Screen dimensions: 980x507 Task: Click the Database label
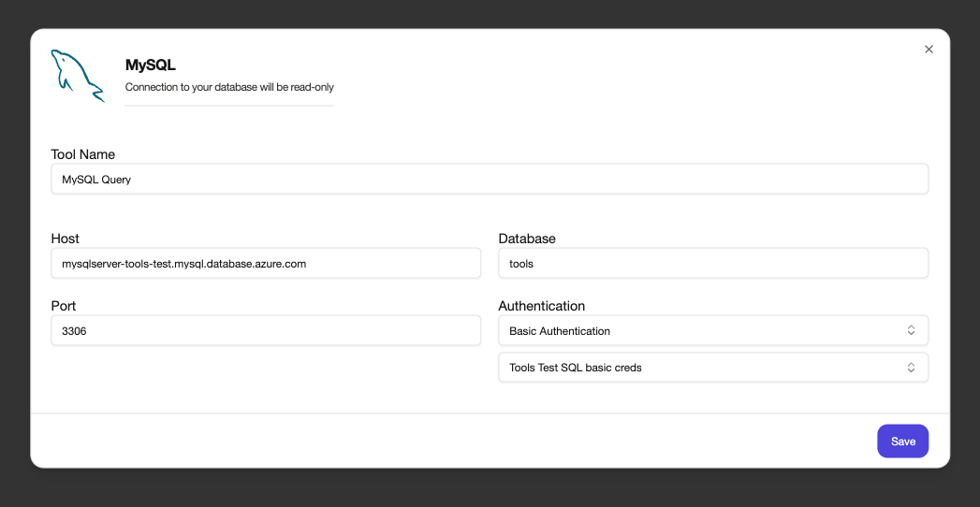(527, 239)
